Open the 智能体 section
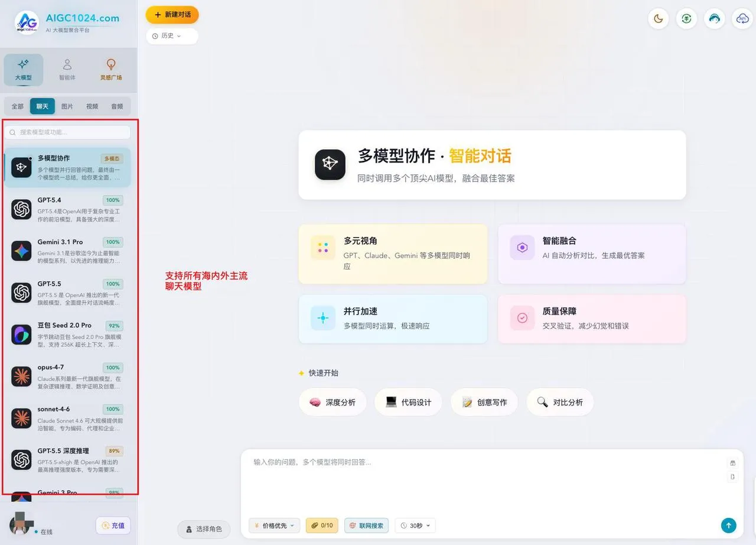This screenshot has height=545, width=756. tap(67, 70)
